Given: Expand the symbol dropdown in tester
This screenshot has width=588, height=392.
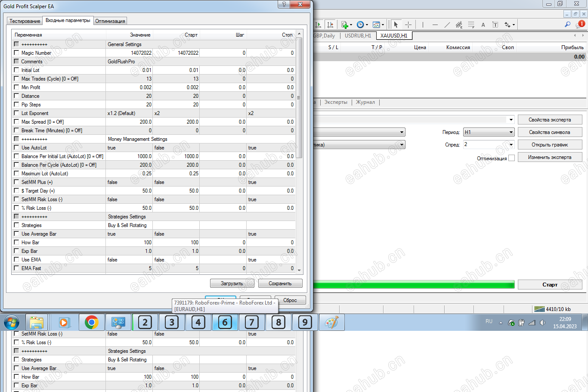Looking at the screenshot, I should coord(402,132).
